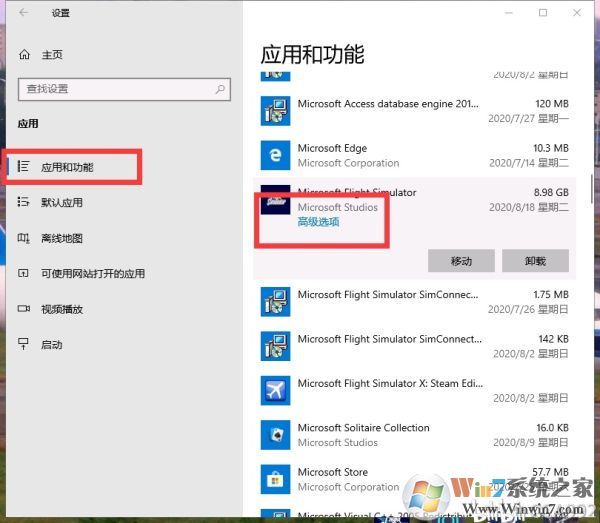Open the 应用和功能 settings page
Image resolution: width=600 pixels, height=523 pixels.
[x=67, y=167]
